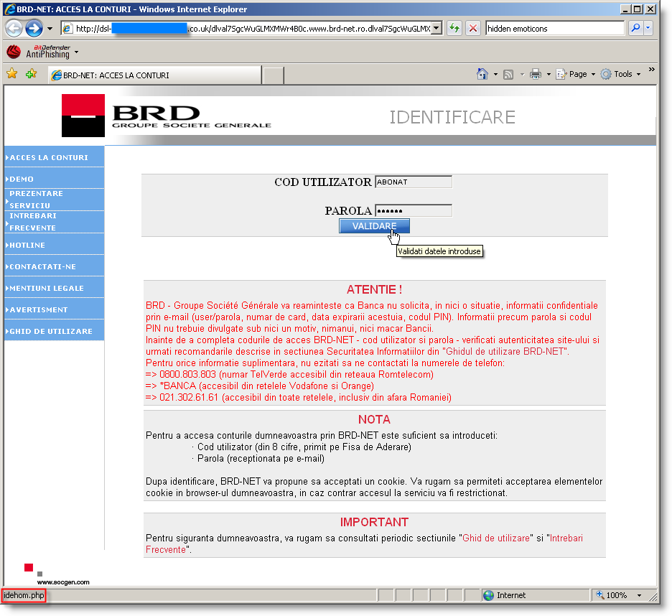Expand the Home button dropdown arrow
Screen dimensions: 672x616
(x=496, y=75)
